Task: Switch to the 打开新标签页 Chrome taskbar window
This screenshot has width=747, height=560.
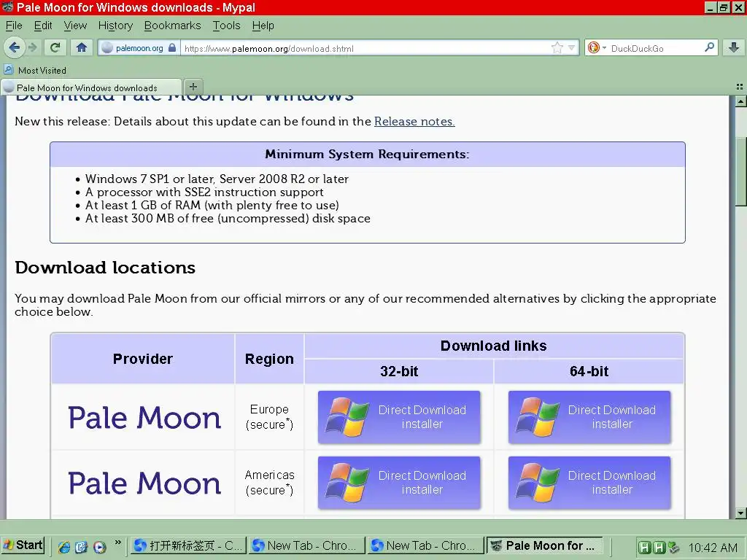Action: point(188,545)
